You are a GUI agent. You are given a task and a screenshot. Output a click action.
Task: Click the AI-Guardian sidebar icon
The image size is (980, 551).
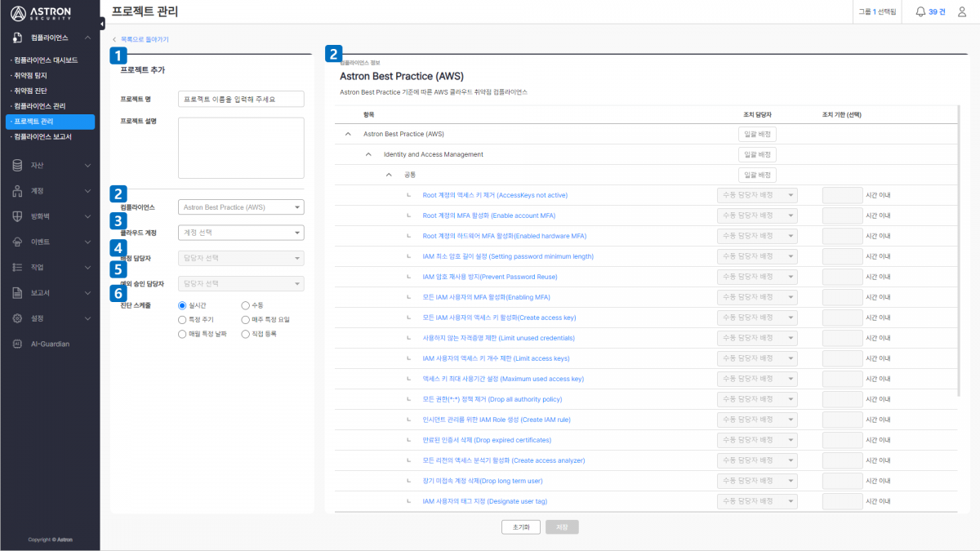[17, 344]
